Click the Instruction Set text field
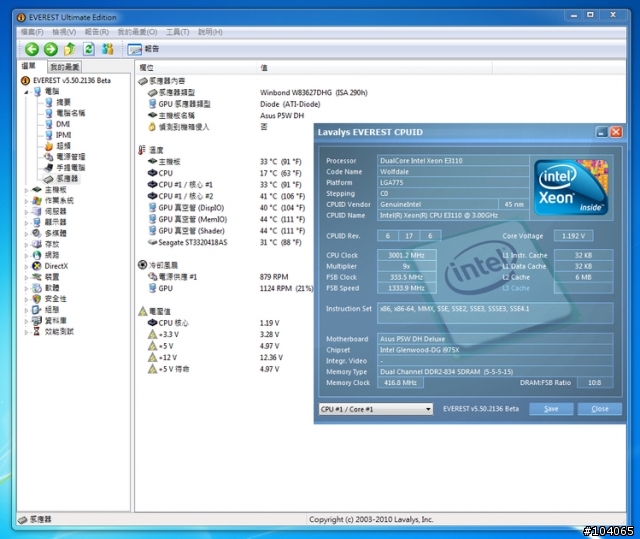The height and width of the screenshot is (539, 640). pos(495,313)
